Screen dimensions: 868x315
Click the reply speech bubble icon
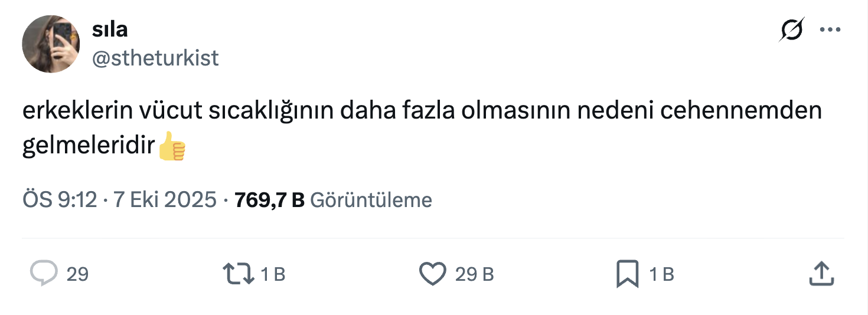[44, 274]
